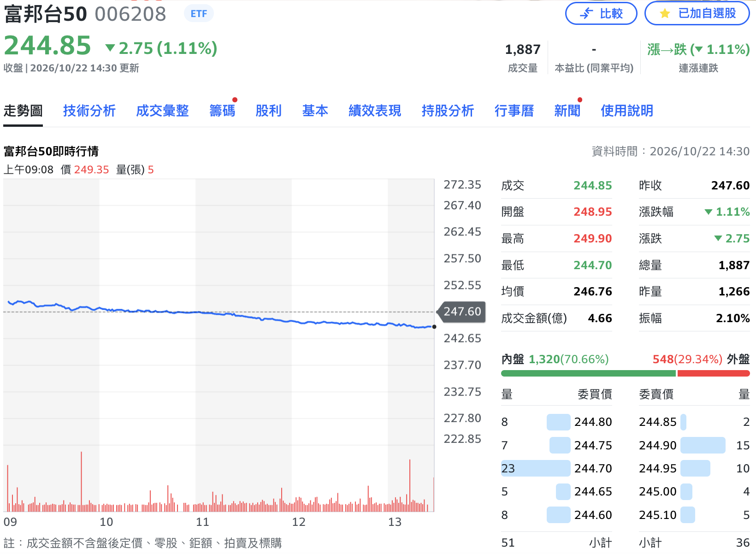Click the red 外盤 portion of the ratio bar
The width and height of the screenshot is (756, 554).
tap(714, 373)
